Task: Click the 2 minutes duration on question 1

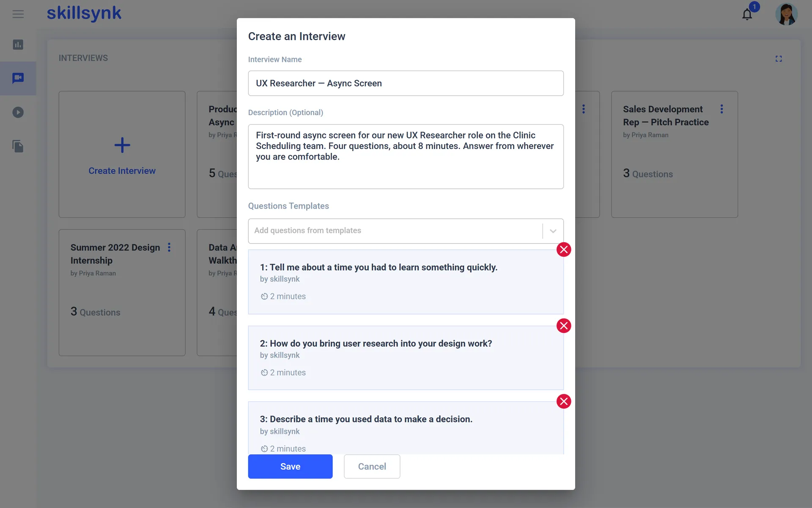Action: coord(283,296)
